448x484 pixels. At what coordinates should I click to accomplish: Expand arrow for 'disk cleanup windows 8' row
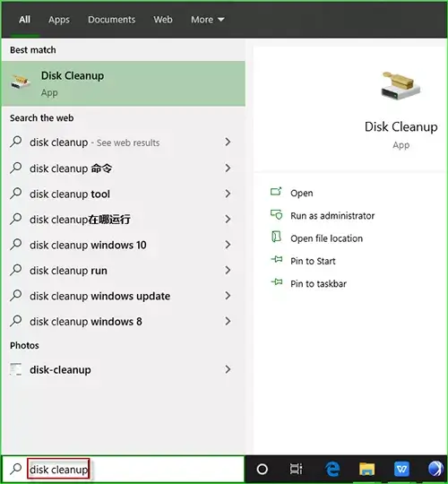coord(228,322)
